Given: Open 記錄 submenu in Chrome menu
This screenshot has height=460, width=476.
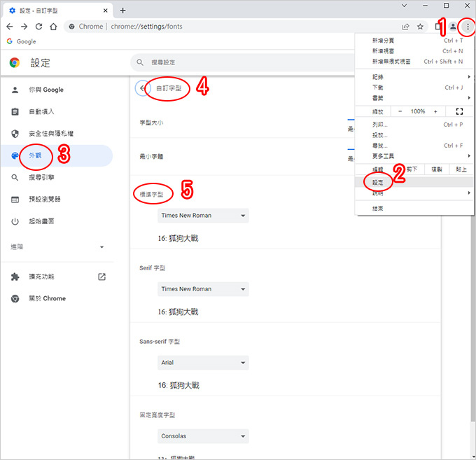Looking at the screenshot, I should point(414,77).
